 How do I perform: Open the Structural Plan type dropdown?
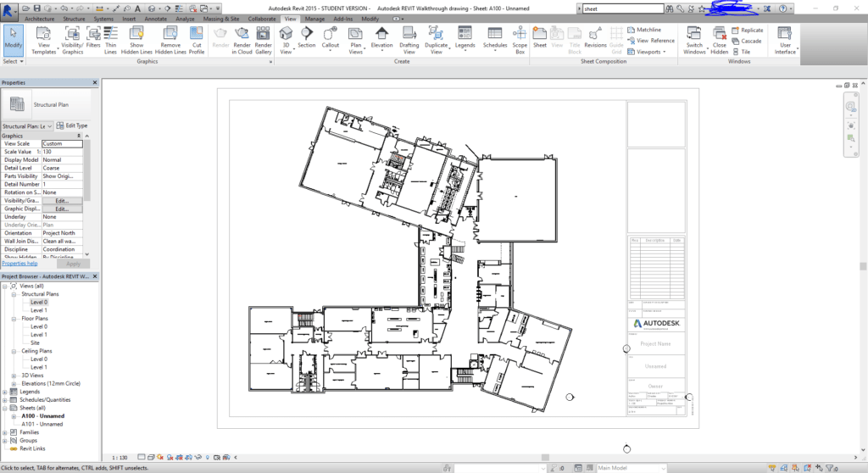click(x=27, y=126)
